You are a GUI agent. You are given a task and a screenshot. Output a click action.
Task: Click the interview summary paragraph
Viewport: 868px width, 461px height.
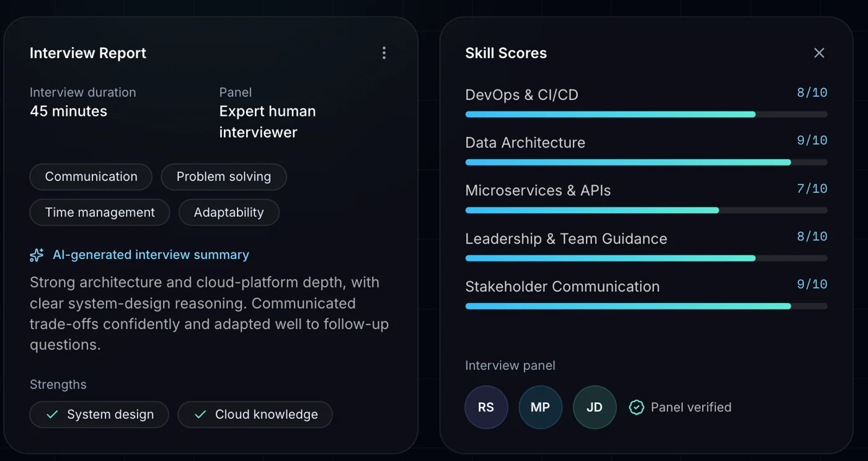tap(210, 314)
